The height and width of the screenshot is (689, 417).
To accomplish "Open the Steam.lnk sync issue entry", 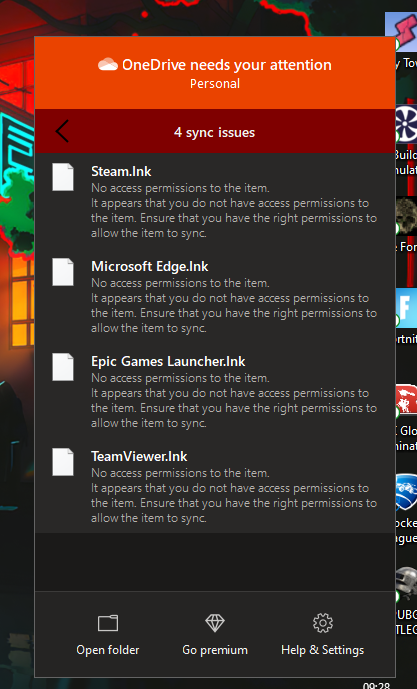I will click(x=215, y=201).
